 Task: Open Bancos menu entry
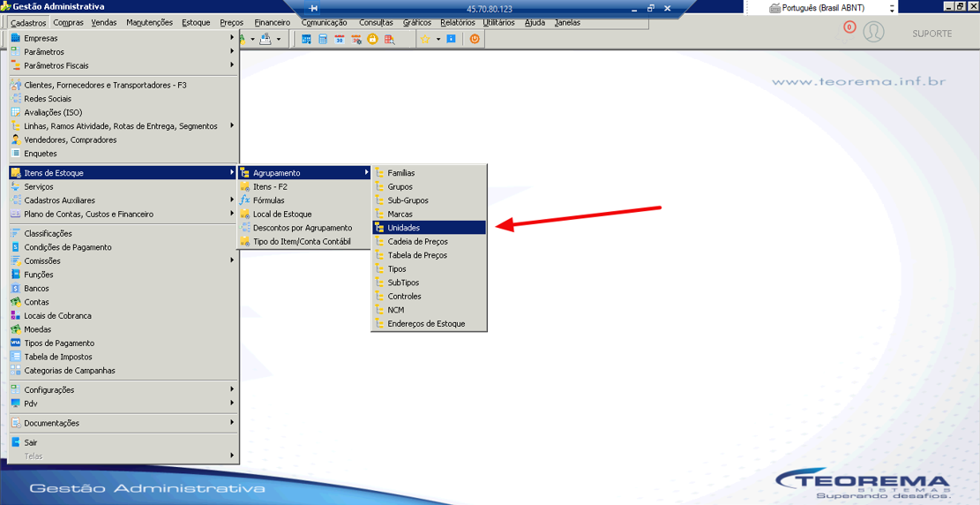[123, 289]
